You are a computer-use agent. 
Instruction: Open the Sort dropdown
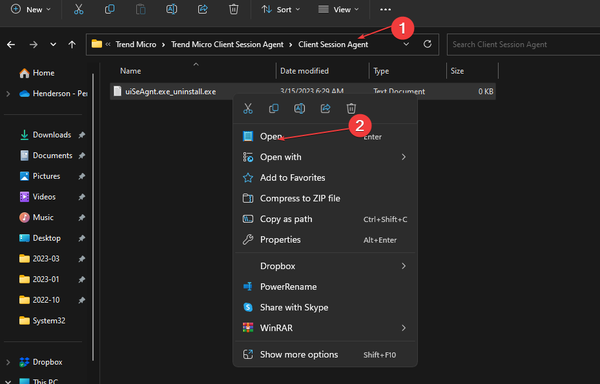tap(280, 10)
